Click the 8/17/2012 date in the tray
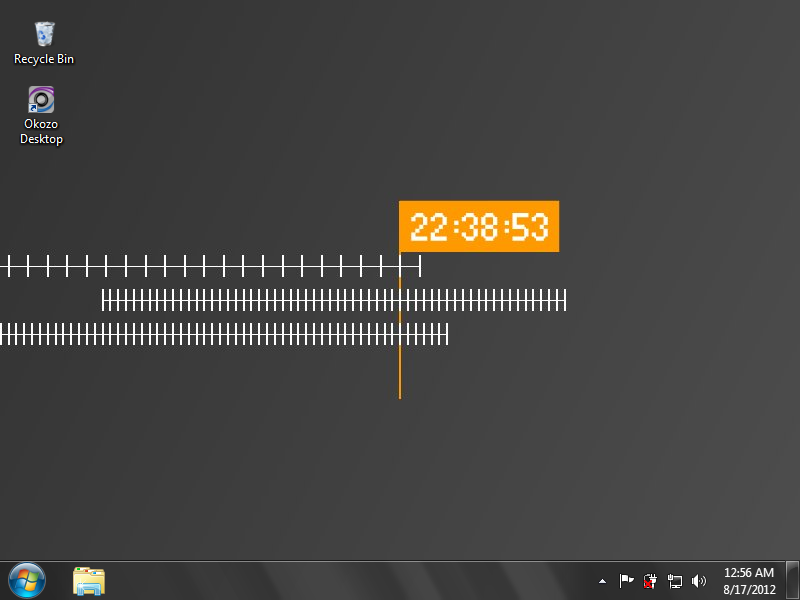Viewport: 800px width, 600px height. 748,589
